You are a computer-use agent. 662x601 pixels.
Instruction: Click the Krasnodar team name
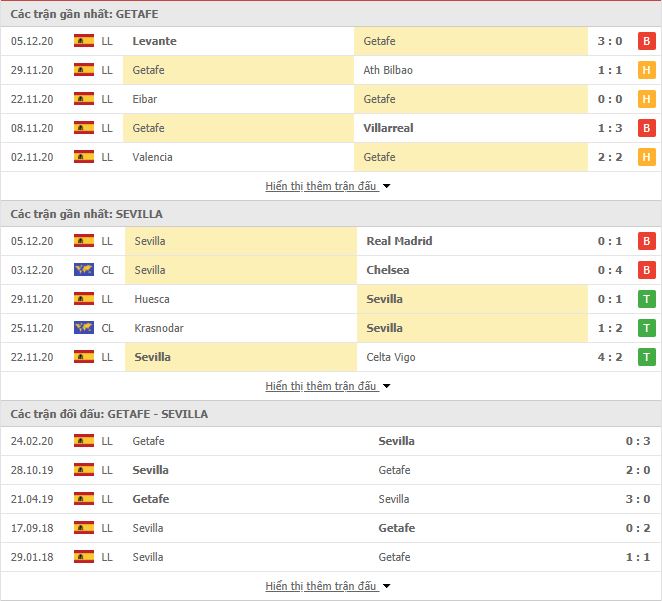(x=159, y=328)
